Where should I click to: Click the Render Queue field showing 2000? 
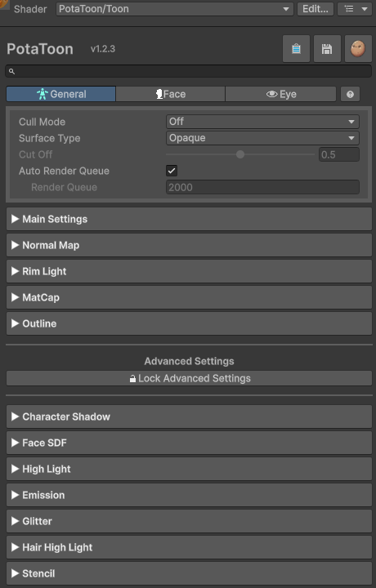pos(262,187)
